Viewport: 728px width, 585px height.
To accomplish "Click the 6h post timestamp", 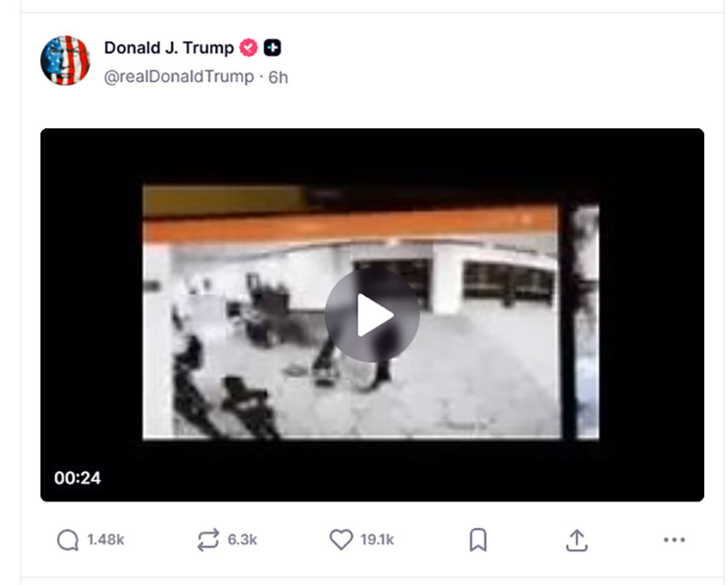I will coord(278,77).
